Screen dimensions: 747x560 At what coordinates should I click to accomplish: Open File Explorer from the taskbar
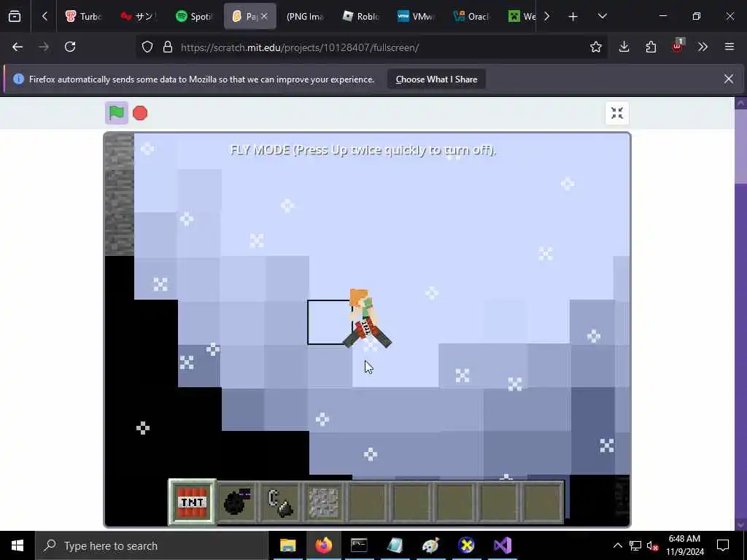287,545
